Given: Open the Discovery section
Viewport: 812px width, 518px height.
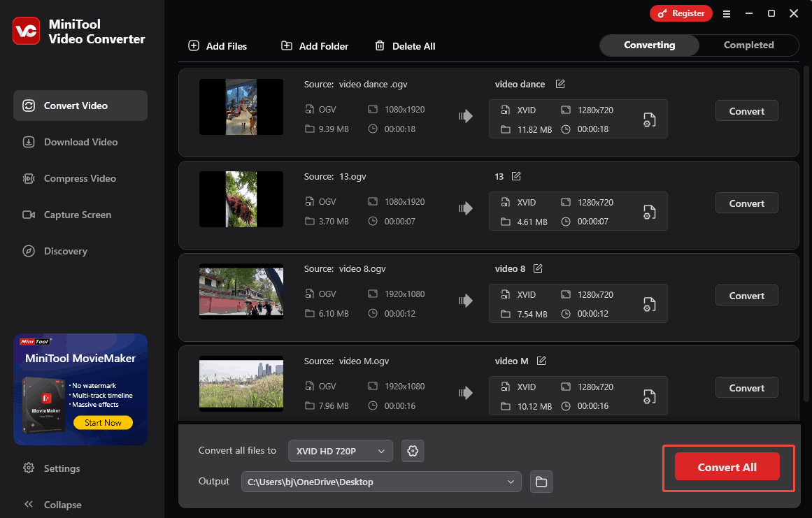Looking at the screenshot, I should pyautogui.click(x=80, y=251).
